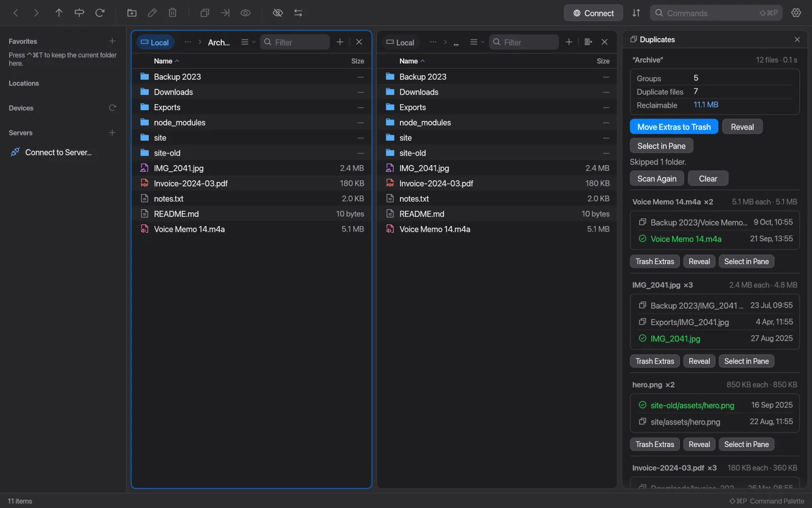Image resolution: width=812 pixels, height=508 pixels.
Task: Click Trash Extras for hero.png group
Action: pos(655,444)
